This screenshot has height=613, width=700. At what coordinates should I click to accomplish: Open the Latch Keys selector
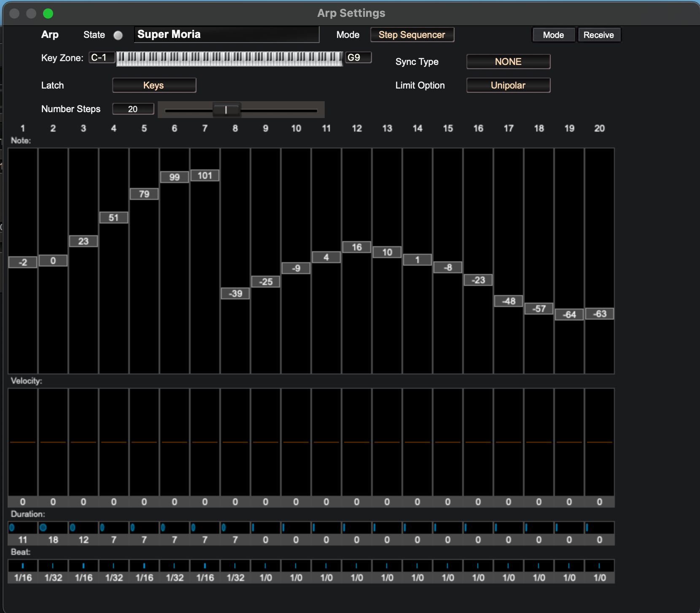[x=154, y=85]
